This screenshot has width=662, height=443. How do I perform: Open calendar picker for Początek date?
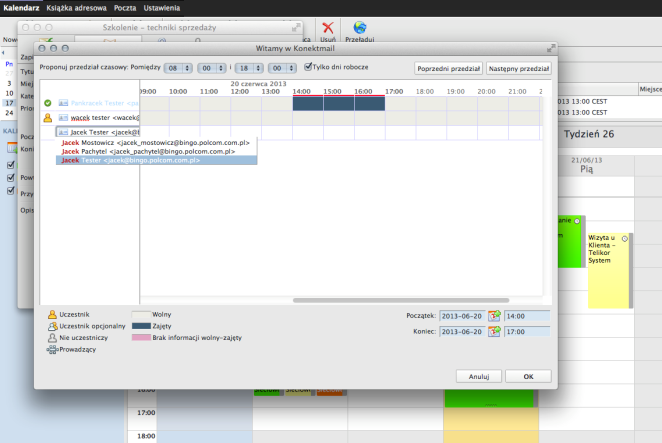(x=494, y=315)
